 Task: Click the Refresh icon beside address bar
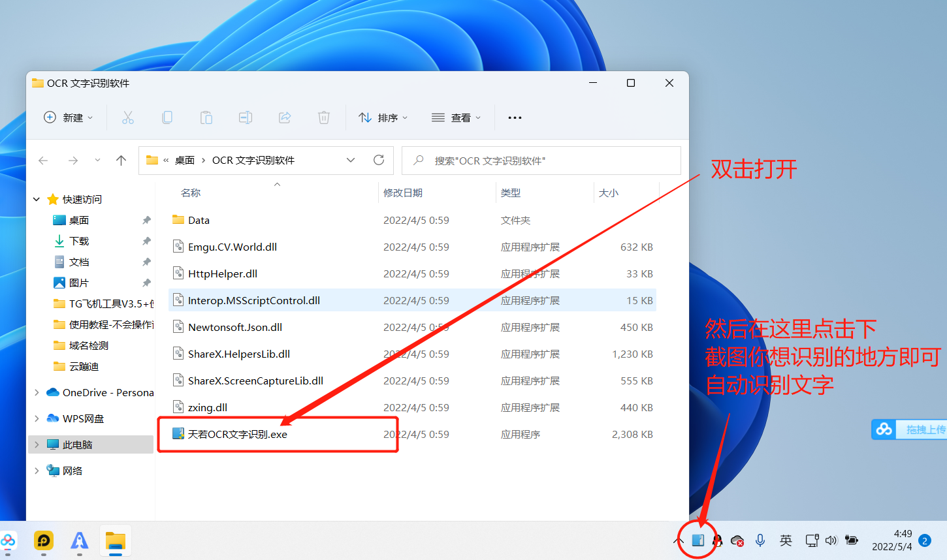[379, 161]
